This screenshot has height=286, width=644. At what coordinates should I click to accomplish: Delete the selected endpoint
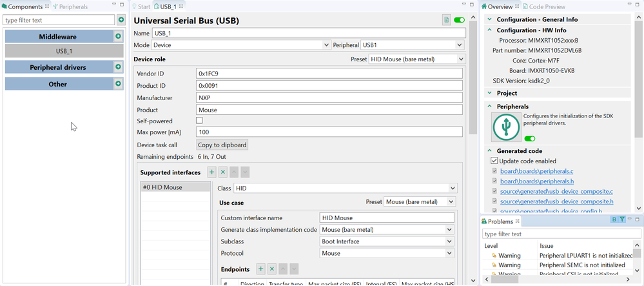[x=271, y=269]
